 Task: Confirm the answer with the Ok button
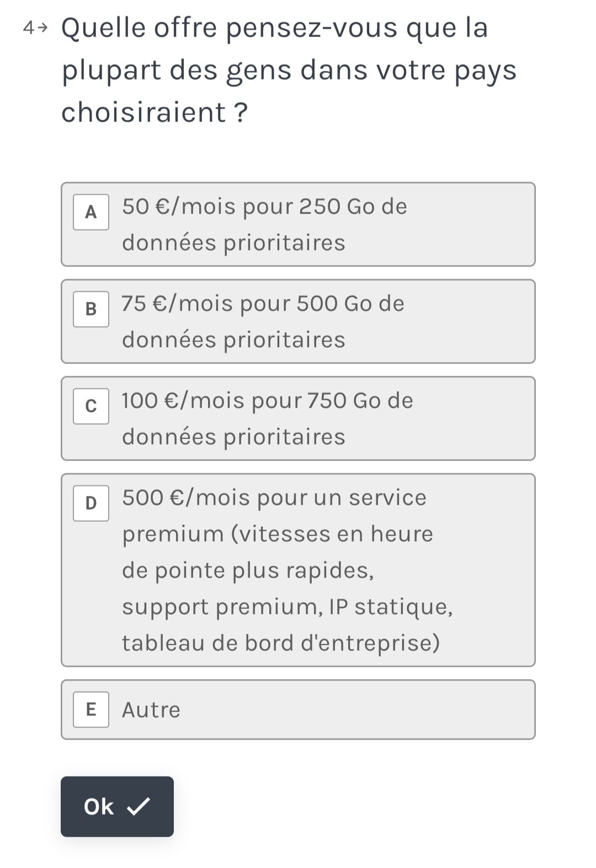[x=117, y=807]
